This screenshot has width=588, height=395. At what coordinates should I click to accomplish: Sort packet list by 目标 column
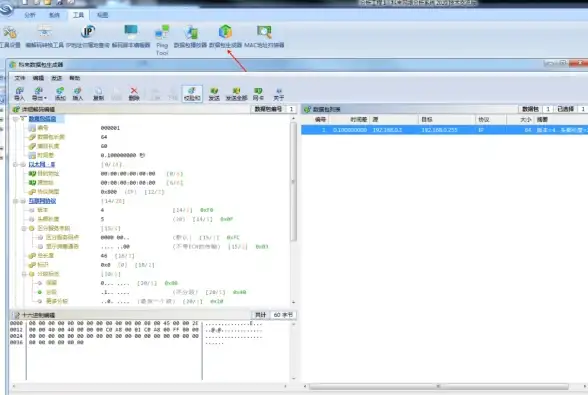[447, 120]
